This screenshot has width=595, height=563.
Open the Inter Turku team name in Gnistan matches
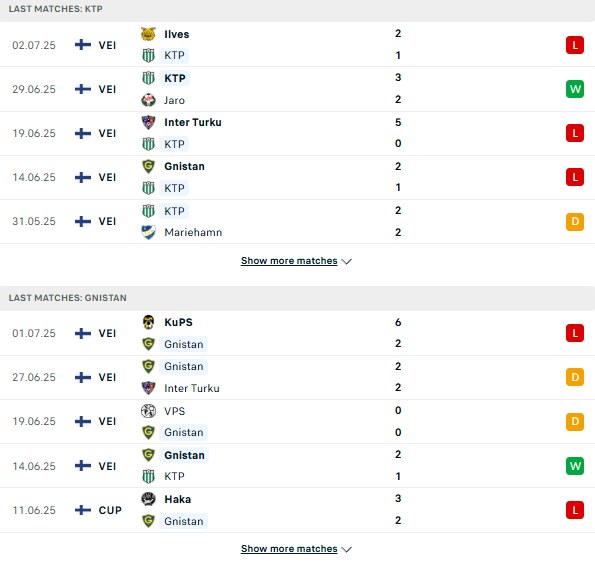192,388
